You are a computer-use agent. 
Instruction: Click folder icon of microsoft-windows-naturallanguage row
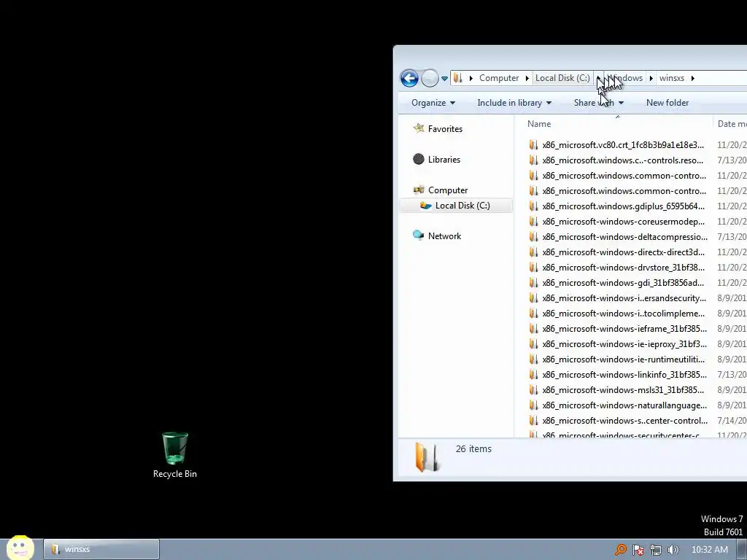tap(533, 405)
